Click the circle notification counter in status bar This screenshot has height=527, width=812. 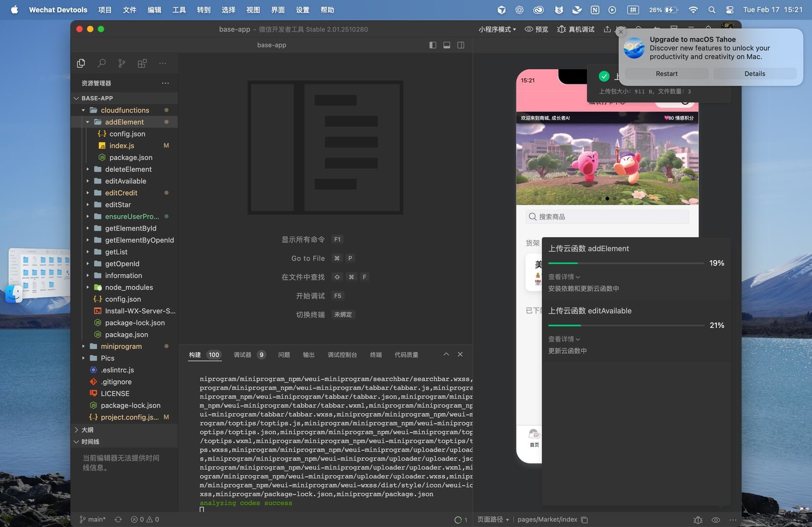[461, 520]
